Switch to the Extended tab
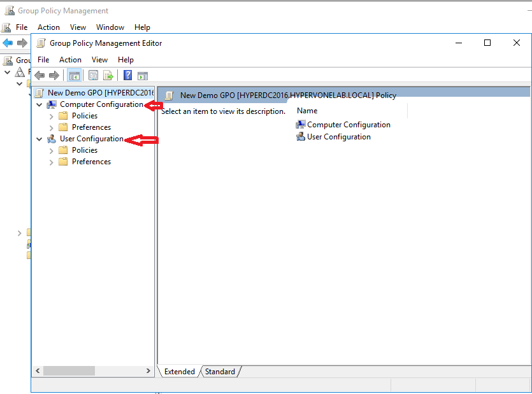The height and width of the screenshot is (394, 532). (180, 371)
